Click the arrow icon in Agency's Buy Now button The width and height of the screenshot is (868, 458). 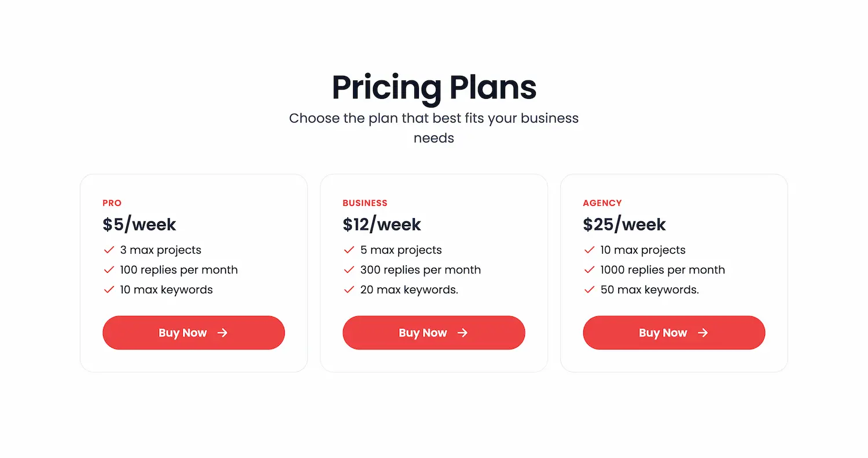703,333
